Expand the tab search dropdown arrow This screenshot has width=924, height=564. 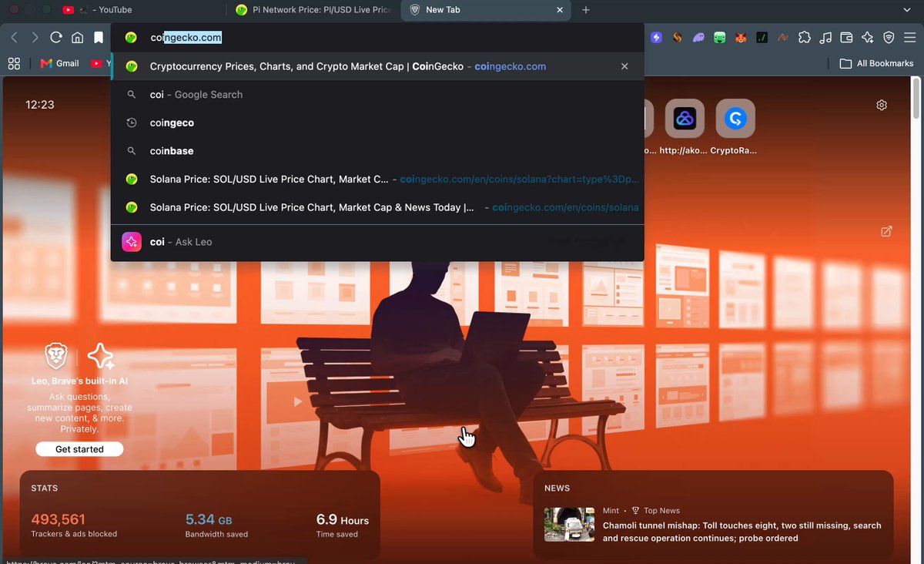pyautogui.click(x=907, y=10)
